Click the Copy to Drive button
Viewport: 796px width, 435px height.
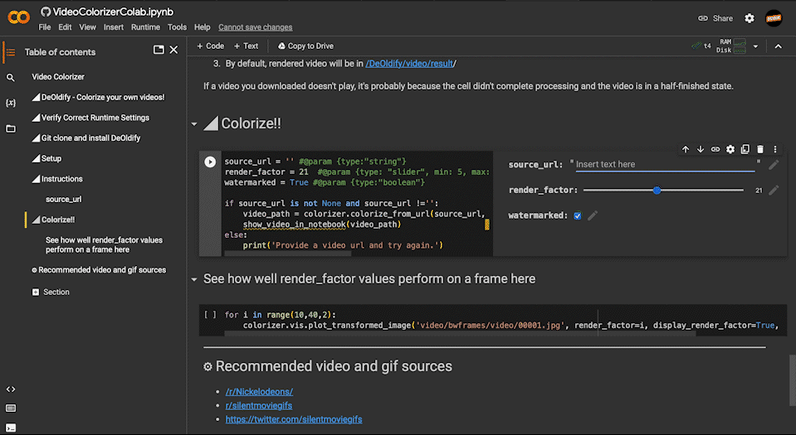[304, 46]
